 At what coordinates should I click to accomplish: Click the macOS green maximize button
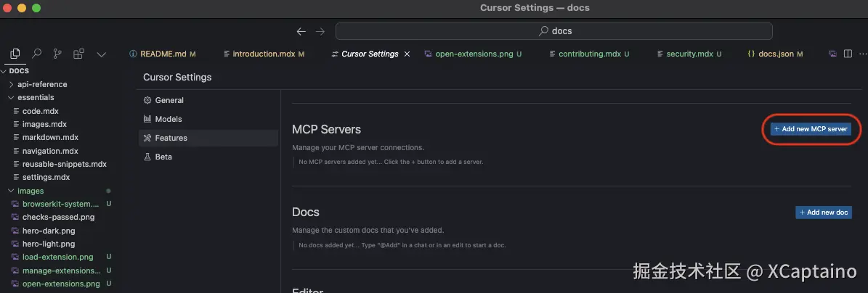click(x=36, y=8)
